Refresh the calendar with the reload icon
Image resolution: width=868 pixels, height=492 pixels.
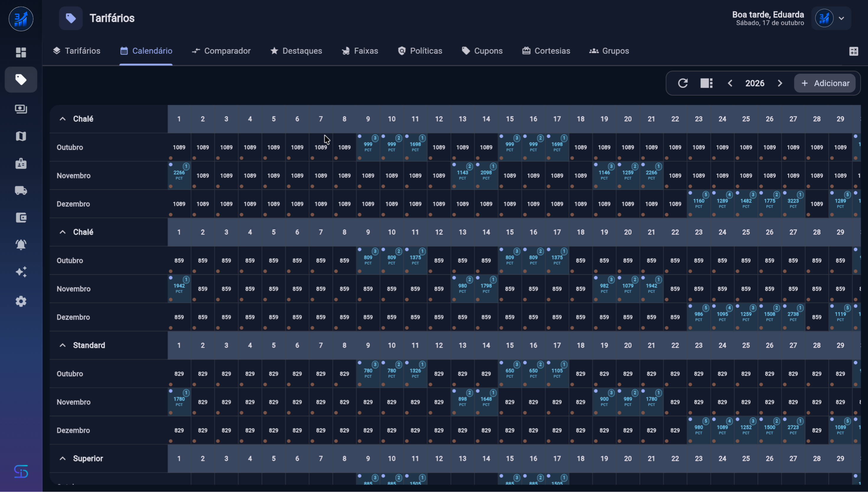coord(683,83)
